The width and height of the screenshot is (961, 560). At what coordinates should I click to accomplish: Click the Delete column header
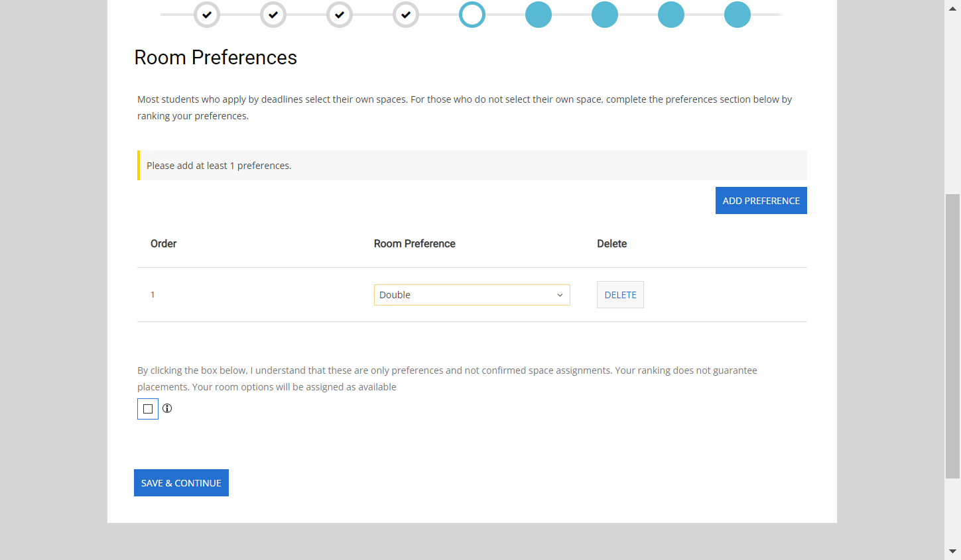pos(611,244)
